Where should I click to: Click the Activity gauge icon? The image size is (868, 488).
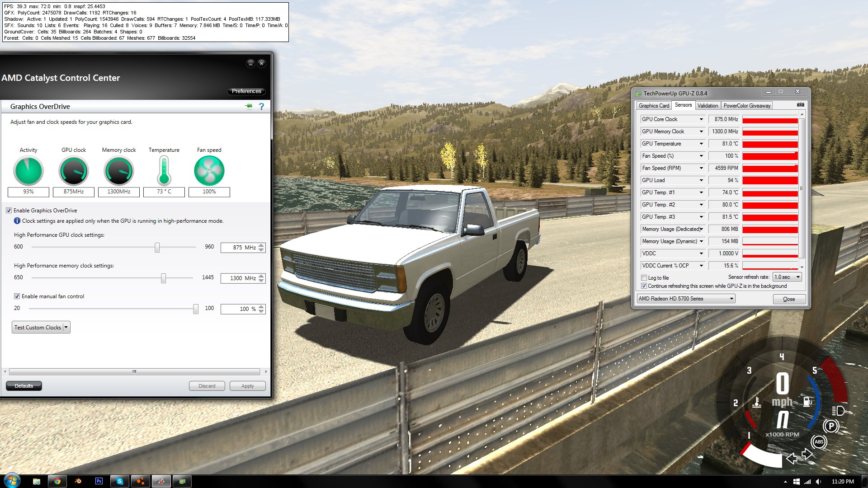[28, 171]
